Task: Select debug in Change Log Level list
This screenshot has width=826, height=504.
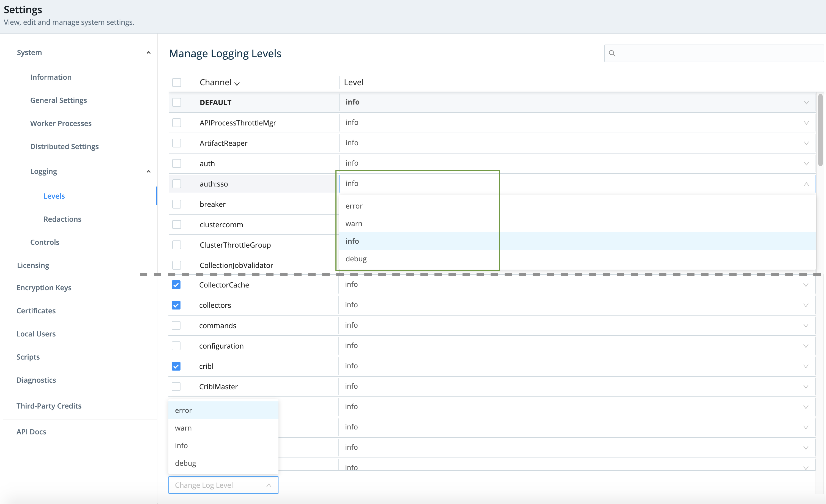Action: point(223,463)
